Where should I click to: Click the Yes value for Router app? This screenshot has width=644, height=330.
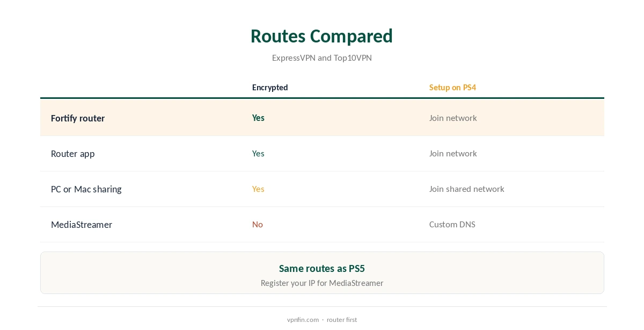(x=258, y=153)
